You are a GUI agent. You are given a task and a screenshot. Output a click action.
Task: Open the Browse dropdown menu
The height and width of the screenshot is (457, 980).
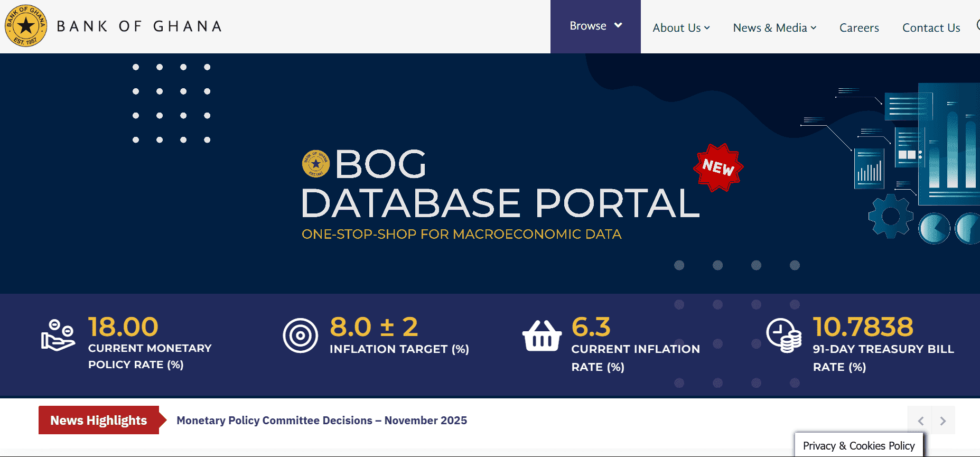click(x=595, y=26)
